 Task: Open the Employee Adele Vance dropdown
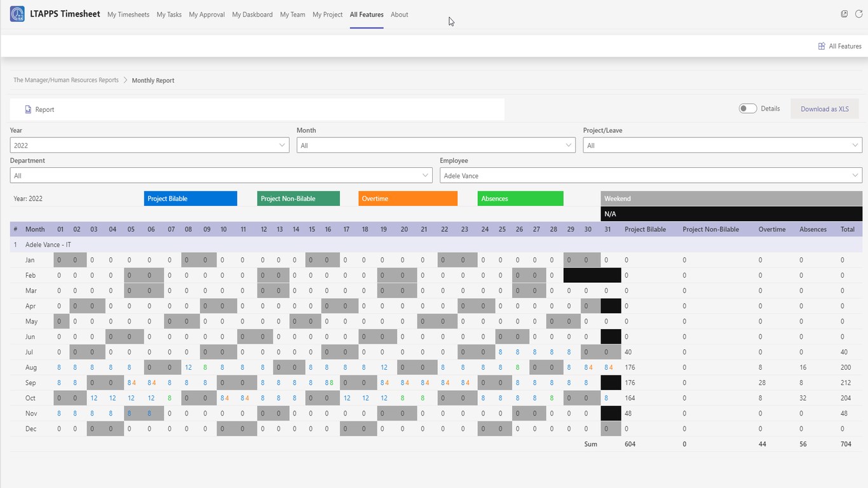click(651, 175)
